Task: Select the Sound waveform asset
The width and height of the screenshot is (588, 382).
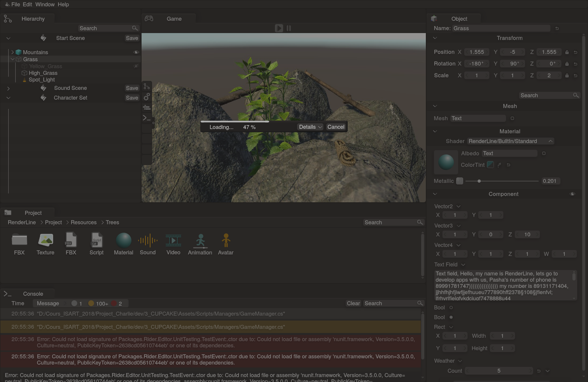Action: [x=148, y=241]
